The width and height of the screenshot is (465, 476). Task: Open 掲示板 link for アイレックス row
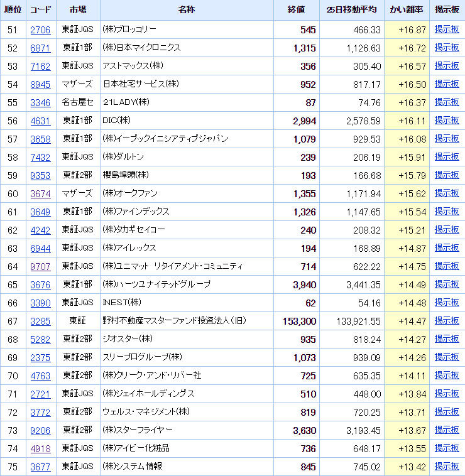(447, 248)
